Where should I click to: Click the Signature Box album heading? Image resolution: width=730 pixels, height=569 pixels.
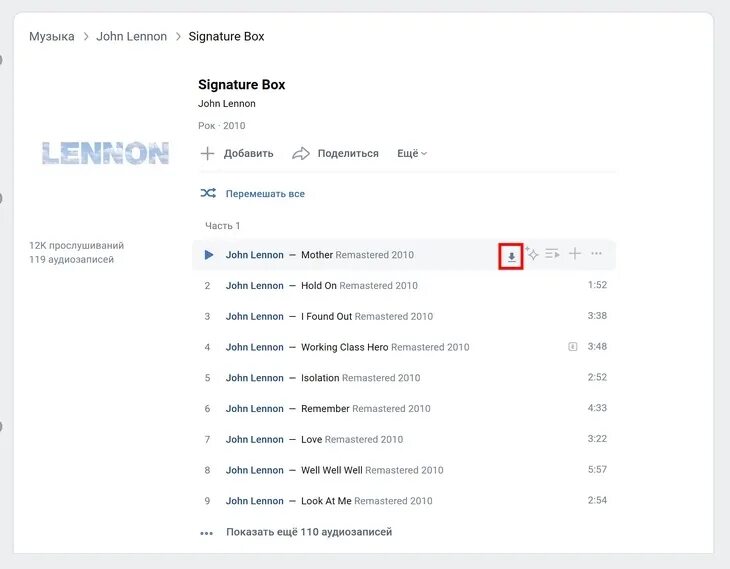coord(242,84)
